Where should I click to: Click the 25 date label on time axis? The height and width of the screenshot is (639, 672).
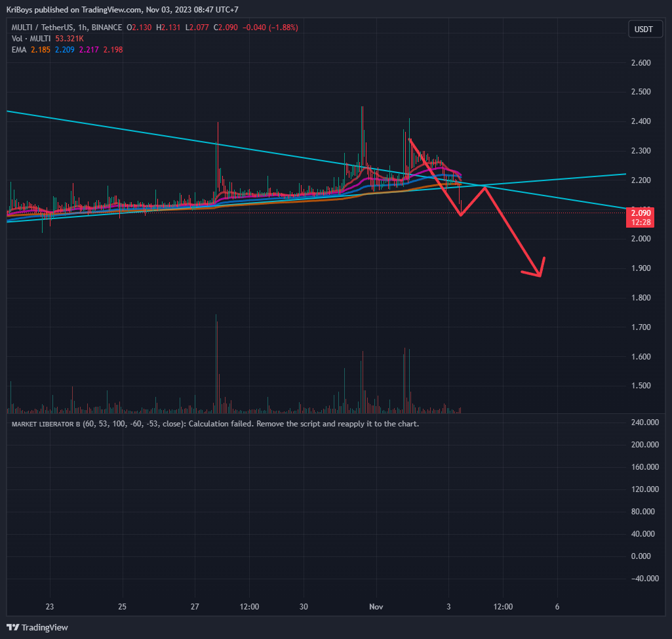click(x=122, y=607)
